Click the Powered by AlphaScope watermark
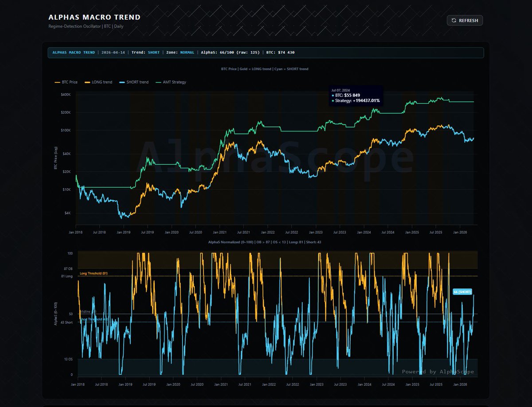Screen dimensions: 532x407 [438, 372]
